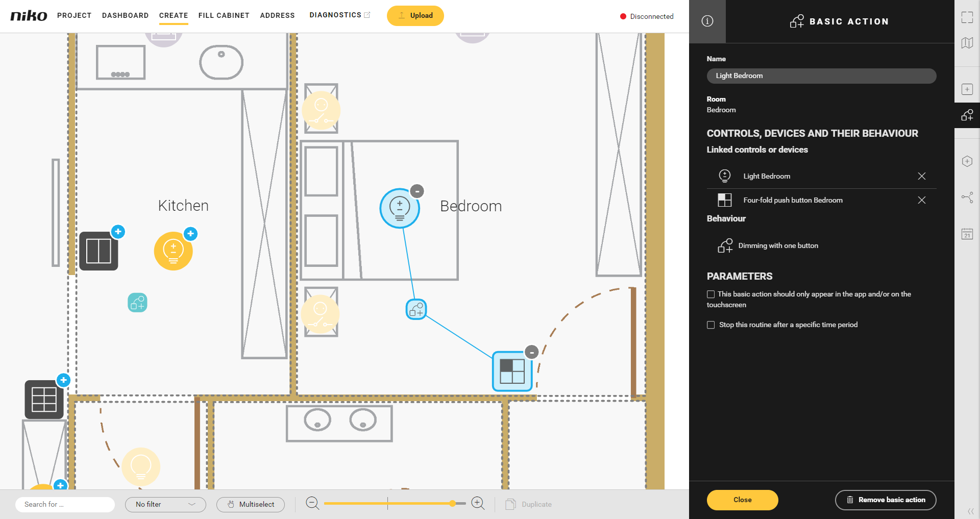980x519 pixels.
Task: Enable 'Stop this routine after a specific time period'
Action: click(710, 325)
